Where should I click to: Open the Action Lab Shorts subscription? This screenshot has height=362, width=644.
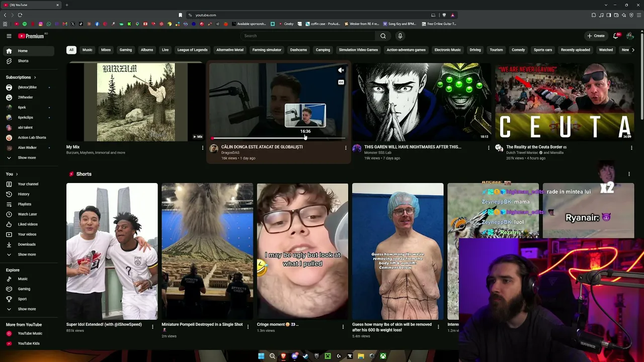click(x=29, y=138)
